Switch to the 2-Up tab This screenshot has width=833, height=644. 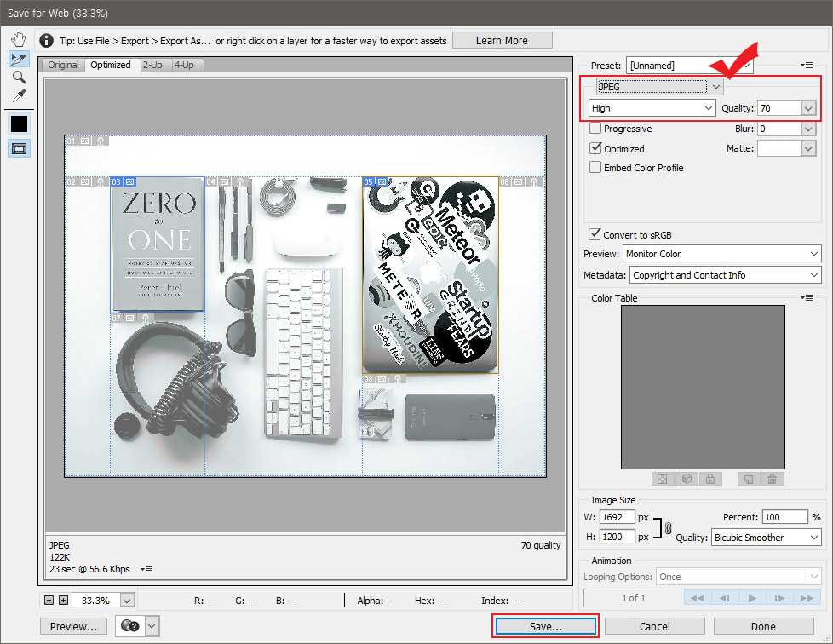pyautogui.click(x=153, y=65)
